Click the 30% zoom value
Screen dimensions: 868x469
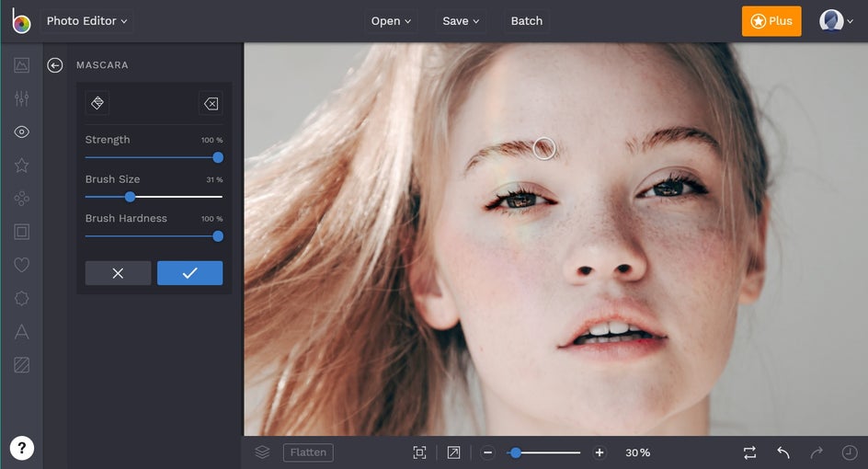(638, 453)
